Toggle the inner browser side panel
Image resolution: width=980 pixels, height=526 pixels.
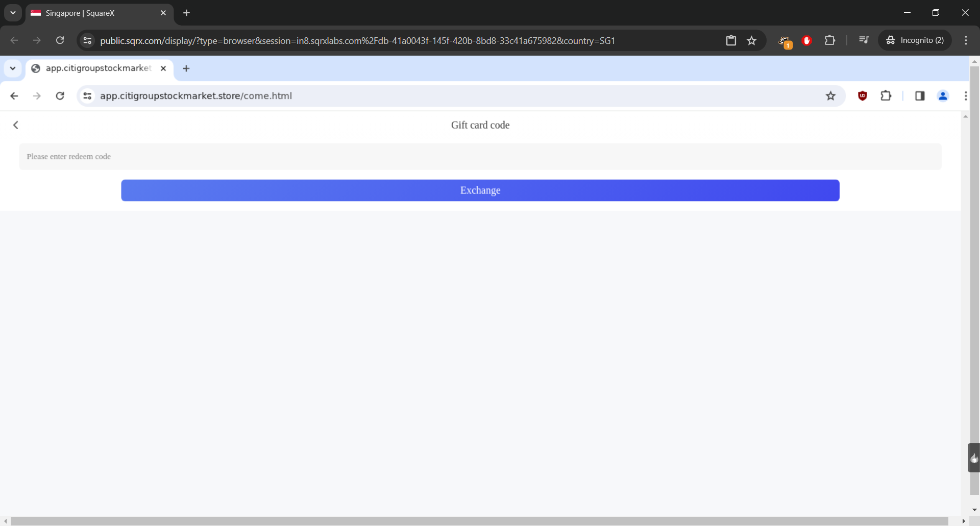920,96
